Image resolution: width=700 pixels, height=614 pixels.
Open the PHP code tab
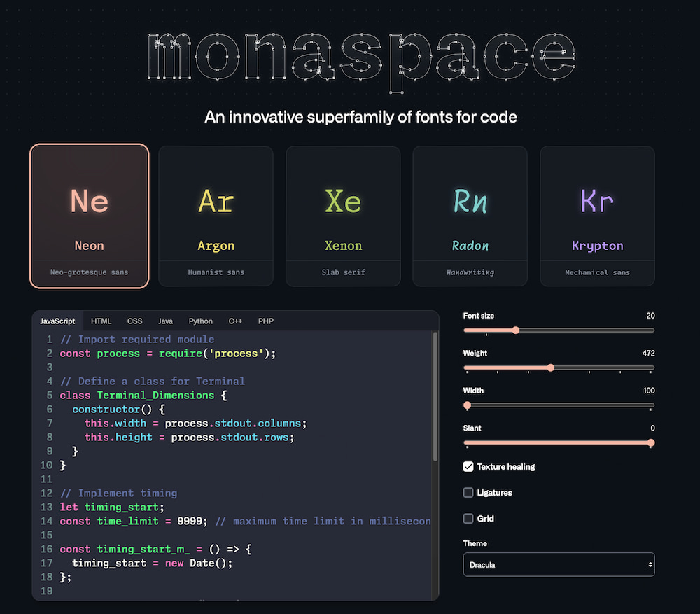point(265,321)
